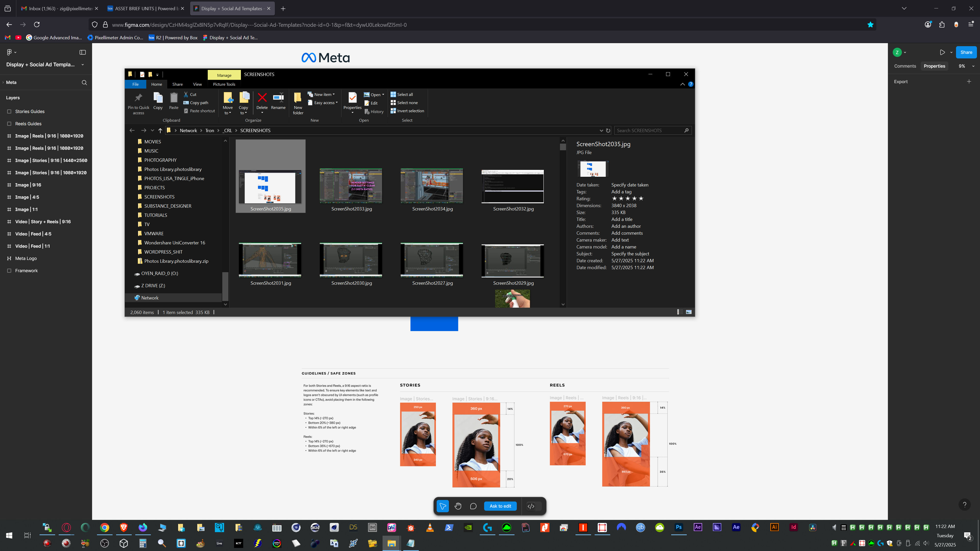
Task: Refresh the SCREENSHOTS folder view
Action: click(x=608, y=130)
